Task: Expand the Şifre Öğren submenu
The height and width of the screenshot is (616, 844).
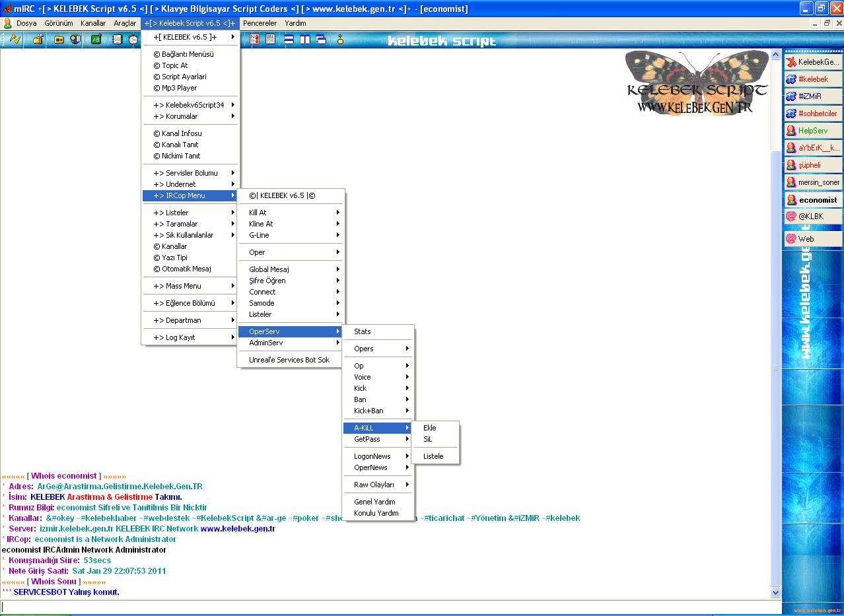Action: [291, 281]
